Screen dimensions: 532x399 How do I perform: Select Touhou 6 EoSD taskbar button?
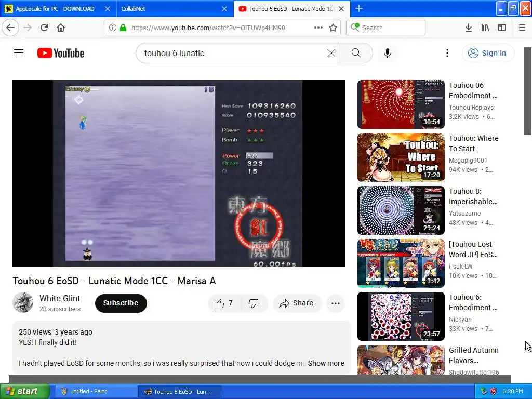[x=180, y=391]
